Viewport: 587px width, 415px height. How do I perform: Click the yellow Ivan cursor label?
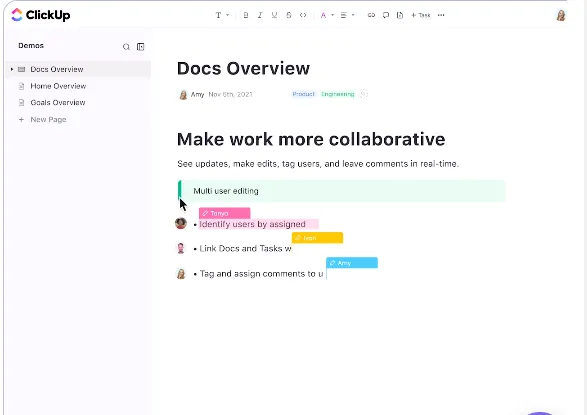coord(317,238)
